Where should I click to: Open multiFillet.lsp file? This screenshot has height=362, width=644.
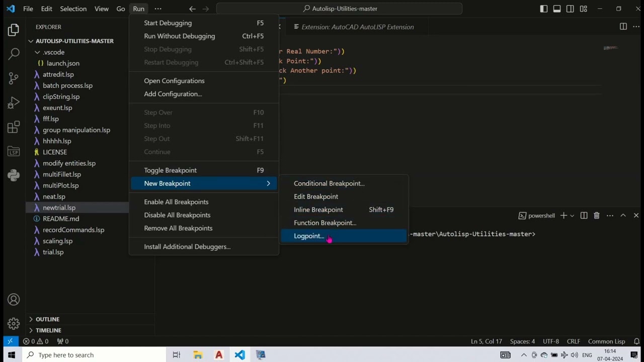tap(62, 174)
